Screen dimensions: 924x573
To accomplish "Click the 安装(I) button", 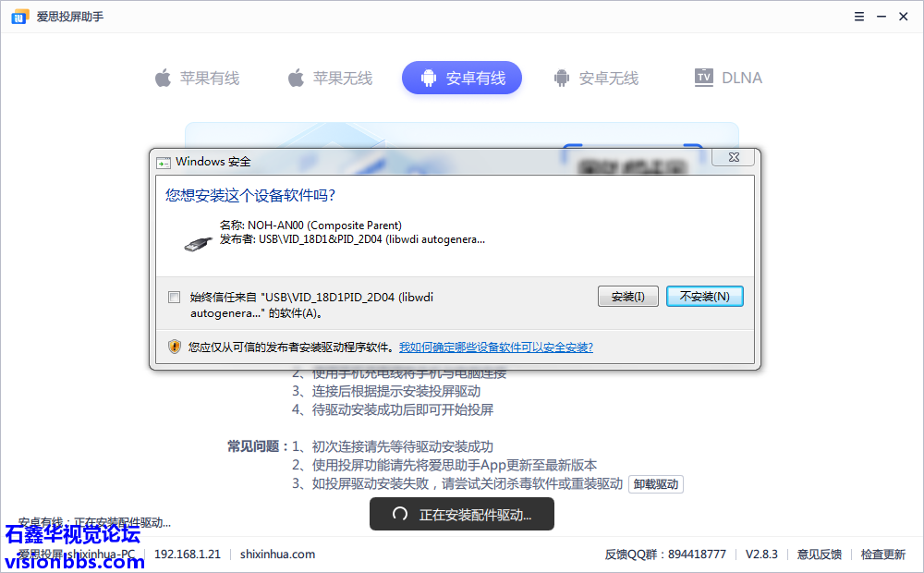I will click(628, 297).
